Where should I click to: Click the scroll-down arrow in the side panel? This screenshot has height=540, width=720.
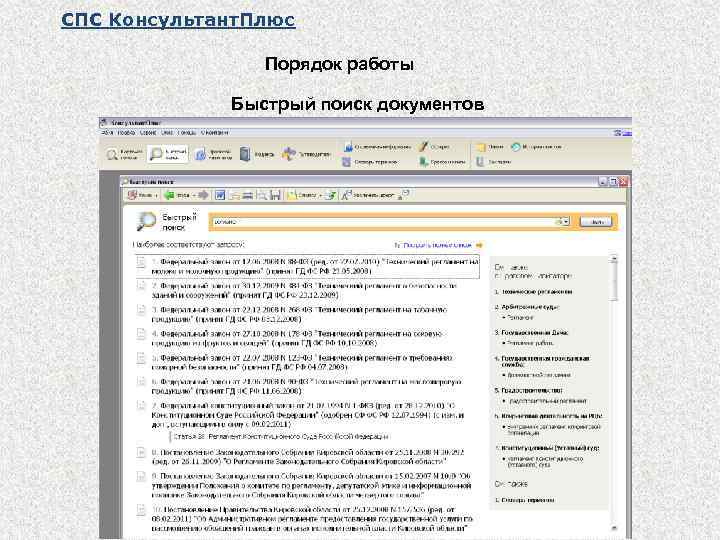coord(614,528)
